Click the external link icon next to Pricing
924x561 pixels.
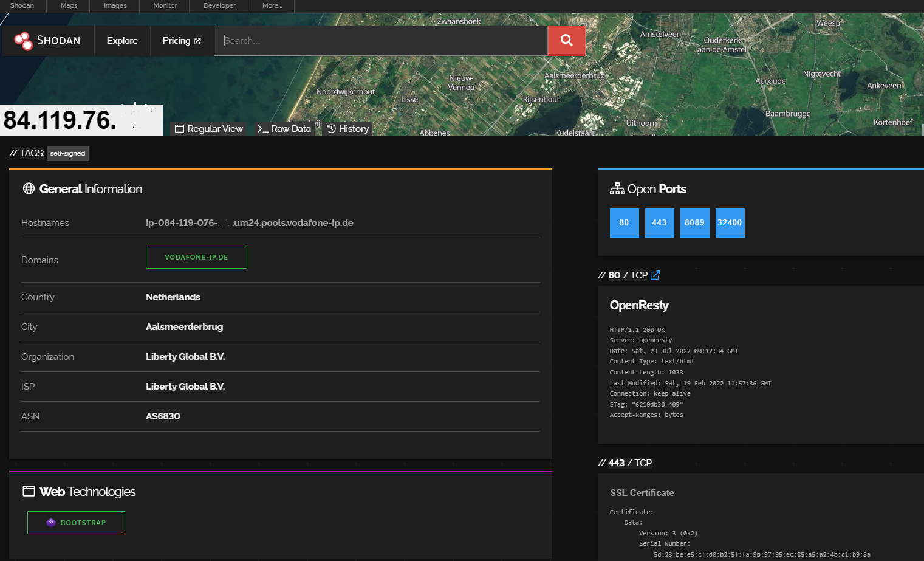[197, 41]
